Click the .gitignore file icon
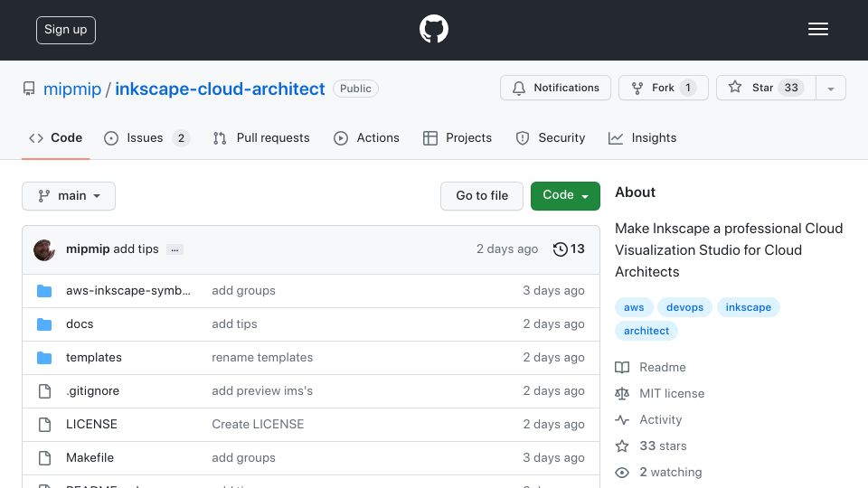This screenshot has height=488, width=868. [x=44, y=391]
